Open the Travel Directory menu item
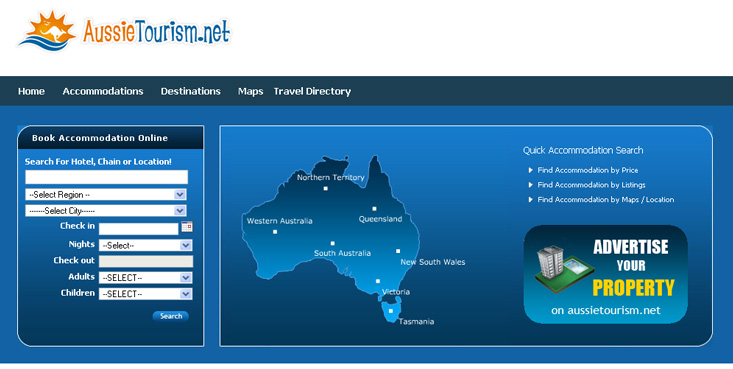733x369 pixels. click(x=312, y=91)
